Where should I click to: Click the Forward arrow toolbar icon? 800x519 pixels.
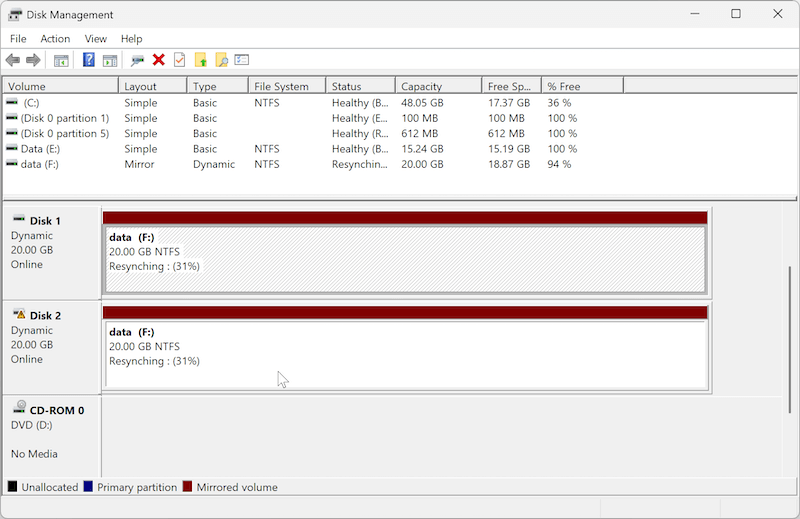pyautogui.click(x=33, y=60)
